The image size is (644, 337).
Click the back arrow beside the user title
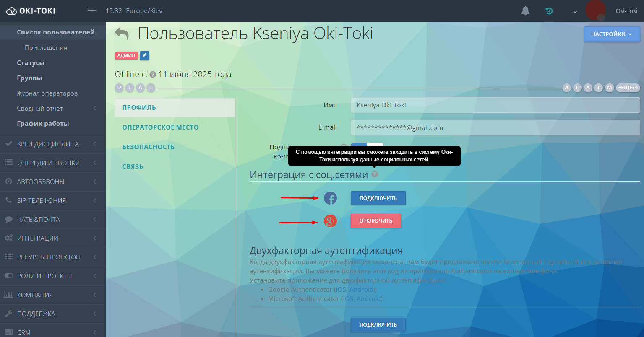[122, 34]
